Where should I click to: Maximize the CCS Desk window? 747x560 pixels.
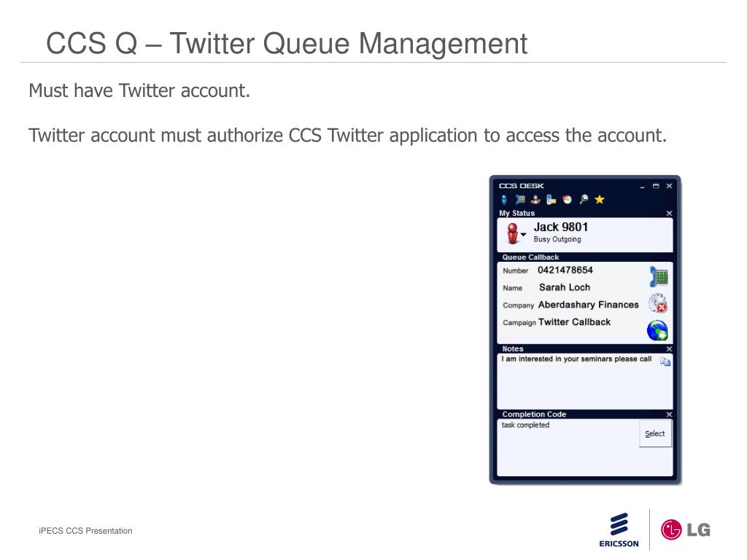[x=656, y=186]
